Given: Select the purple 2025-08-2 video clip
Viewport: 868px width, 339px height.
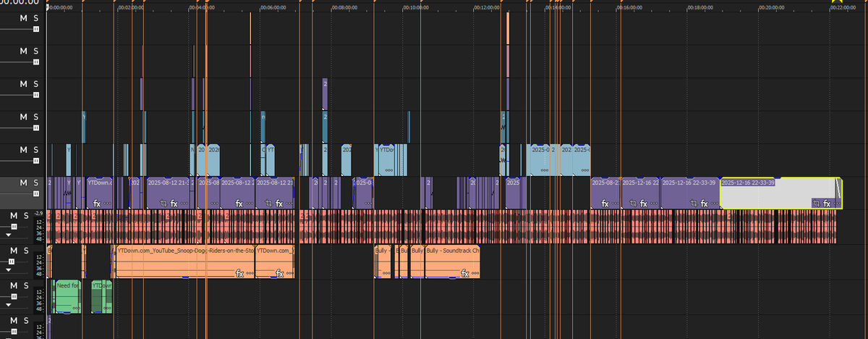Looking at the screenshot, I should coord(605,193).
